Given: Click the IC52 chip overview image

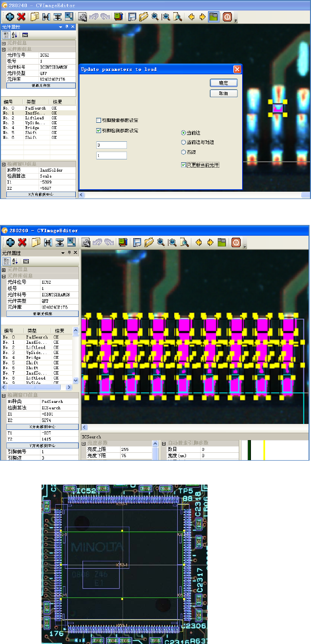Looking at the screenshot, I should click(x=124, y=564).
